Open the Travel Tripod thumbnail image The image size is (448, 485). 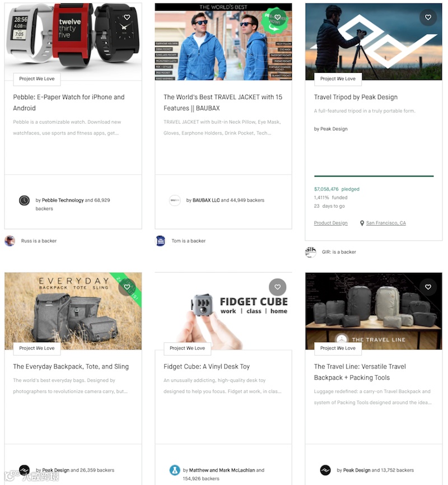374,41
